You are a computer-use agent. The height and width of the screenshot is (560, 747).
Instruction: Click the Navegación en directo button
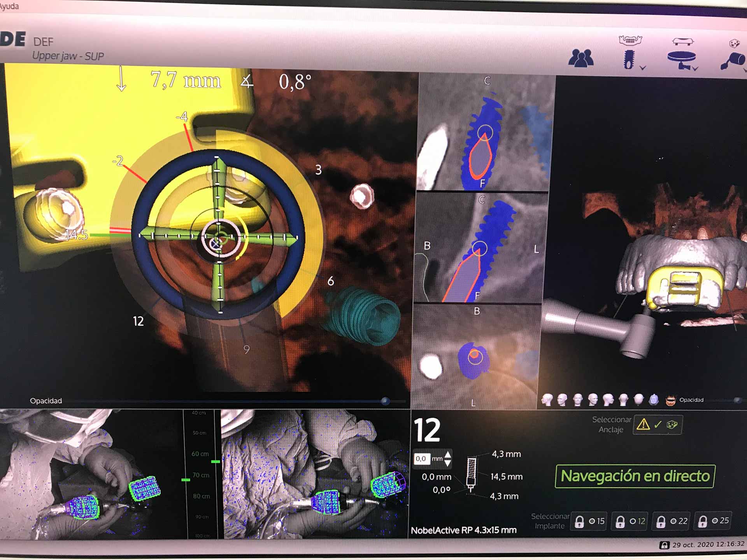coord(635,476)
